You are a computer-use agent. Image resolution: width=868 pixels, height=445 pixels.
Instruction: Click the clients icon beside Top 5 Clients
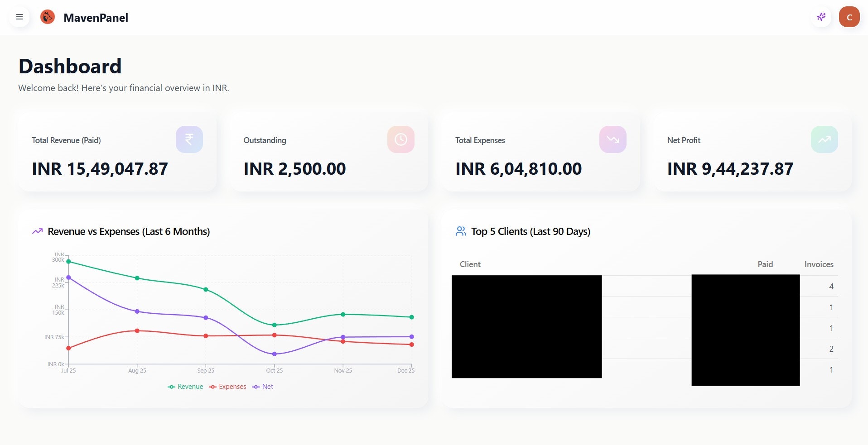[460, 231]
